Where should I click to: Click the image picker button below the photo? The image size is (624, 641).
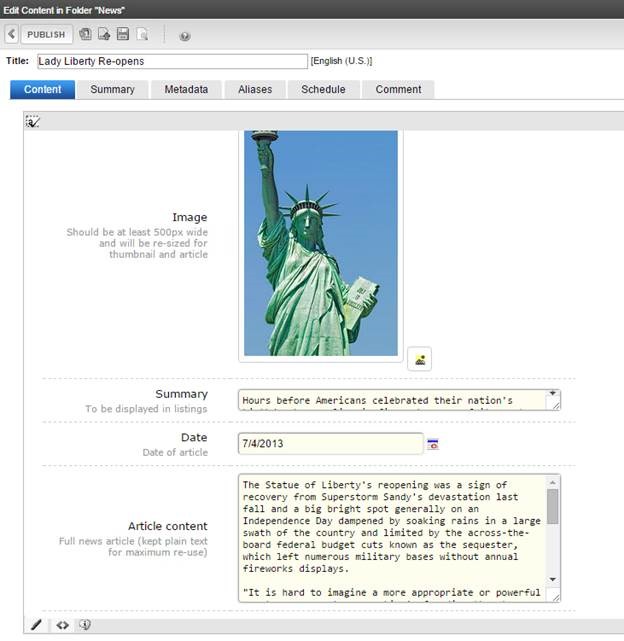click(421, 360)
